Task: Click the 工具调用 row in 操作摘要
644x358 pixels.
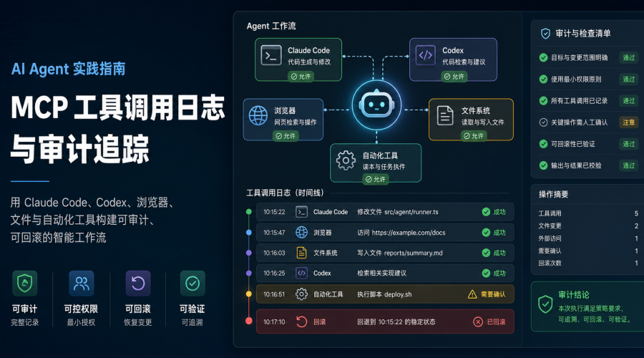Action: point(588,213)
